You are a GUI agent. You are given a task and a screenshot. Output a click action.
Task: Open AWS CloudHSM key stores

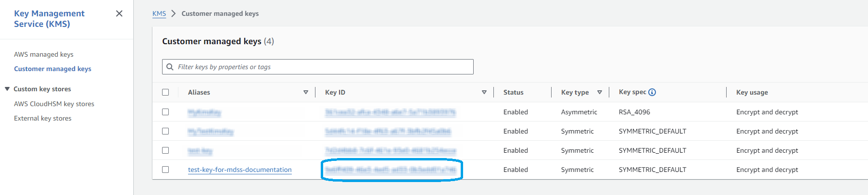point(54,104)
